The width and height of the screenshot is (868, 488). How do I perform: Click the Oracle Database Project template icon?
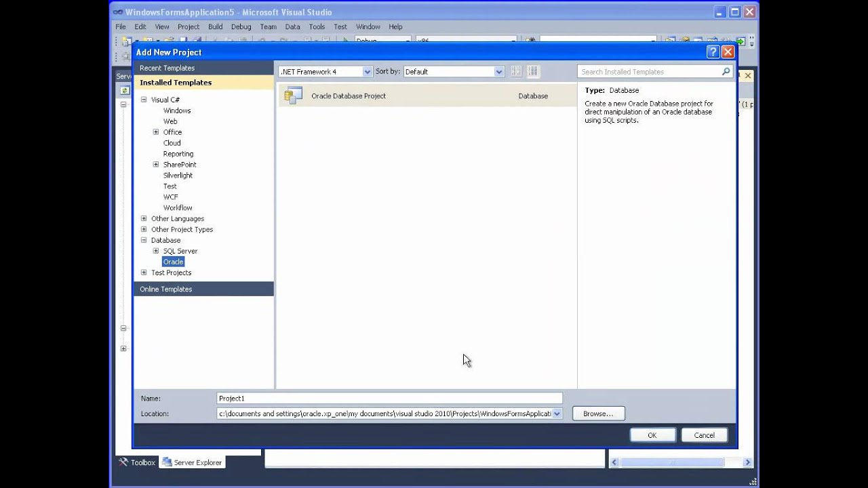click(x=293, y=96)
